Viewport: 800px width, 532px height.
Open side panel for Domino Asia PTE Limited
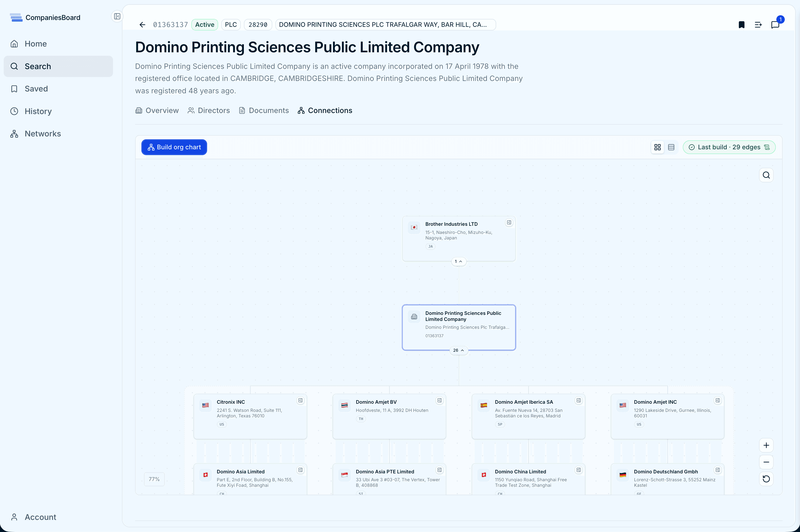pos(440,470)
